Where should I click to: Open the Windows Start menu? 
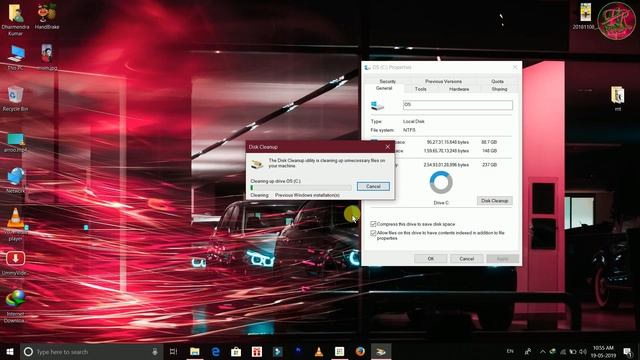[10, 351]
